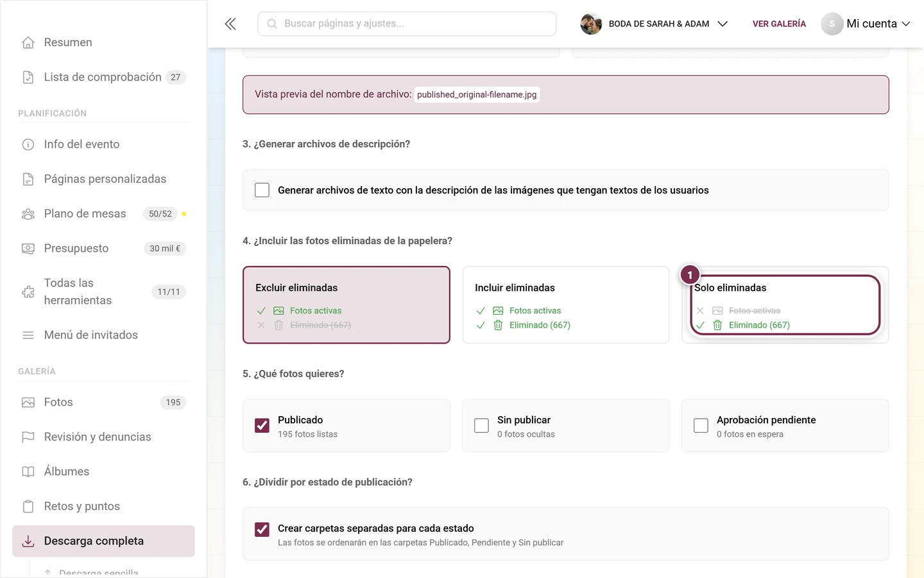Click the VER GALERÍA link
Viewport: 924px width, 578px height.
coord(779,24)
